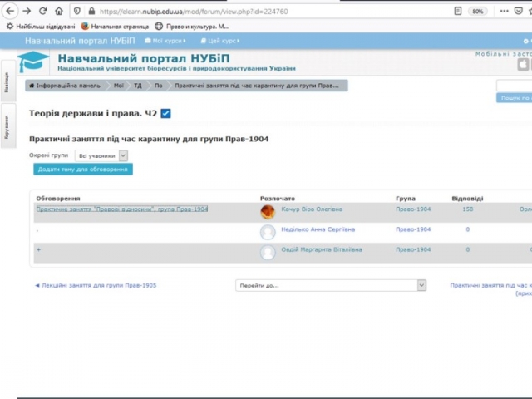This screenshot has width=532, height=399.
Task: Open the Керування side tab
Action: 7,126
